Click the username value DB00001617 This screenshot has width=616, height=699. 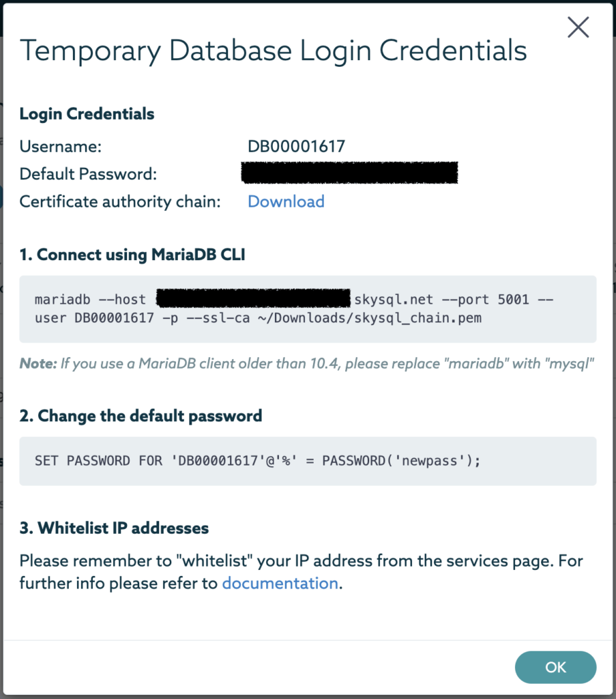click(296, 146)
